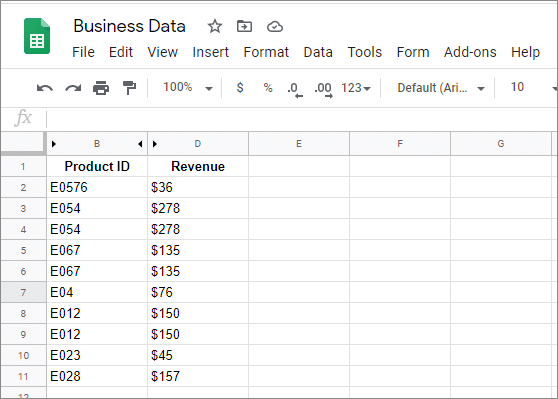Select row 11 header
Image resolution: width=558 pixels, height=399 pixels.
[23, 376]
